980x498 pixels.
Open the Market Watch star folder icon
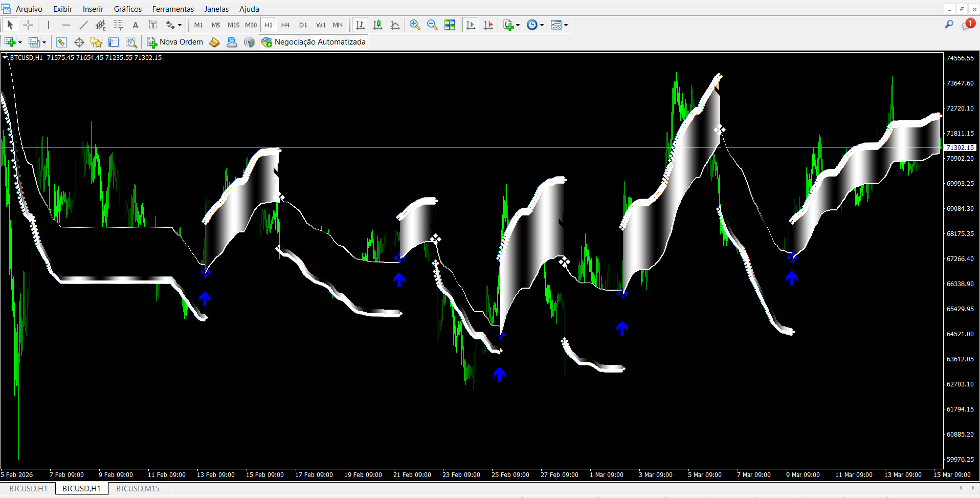96,42
